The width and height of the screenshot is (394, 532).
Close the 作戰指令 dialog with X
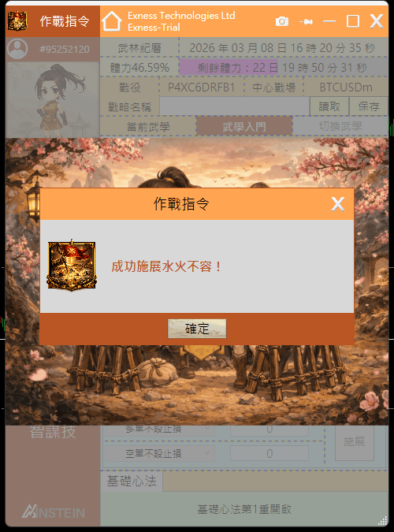click(338, 204)
